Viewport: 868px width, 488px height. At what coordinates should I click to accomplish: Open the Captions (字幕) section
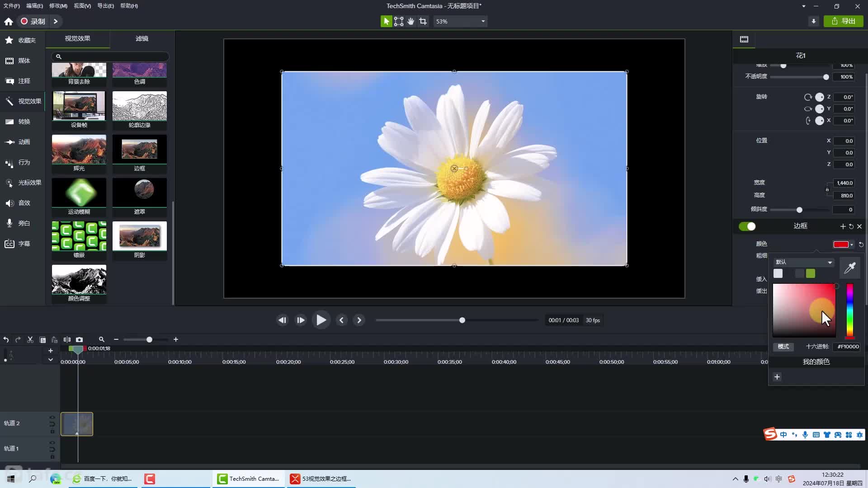(22, 244)
